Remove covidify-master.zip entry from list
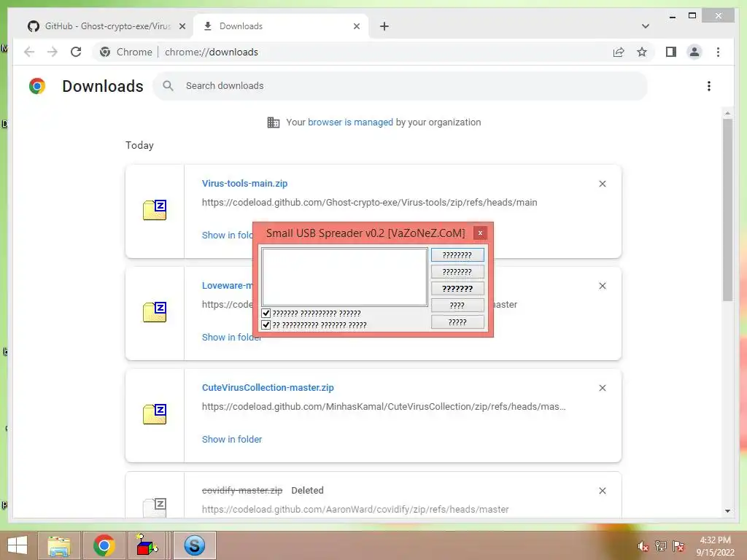 [x=602, y=491]
